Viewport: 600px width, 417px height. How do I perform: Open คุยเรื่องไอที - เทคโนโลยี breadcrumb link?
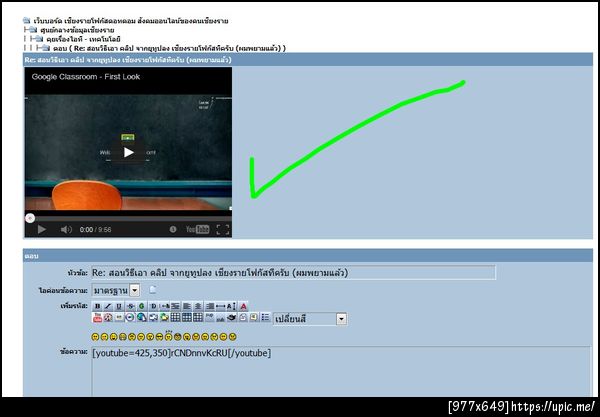pyautogui.click(x=83, y=39)
